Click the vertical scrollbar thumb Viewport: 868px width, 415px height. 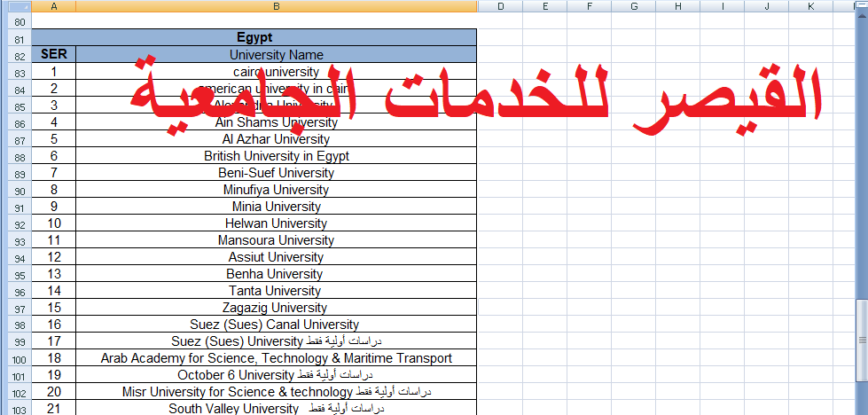862,341
